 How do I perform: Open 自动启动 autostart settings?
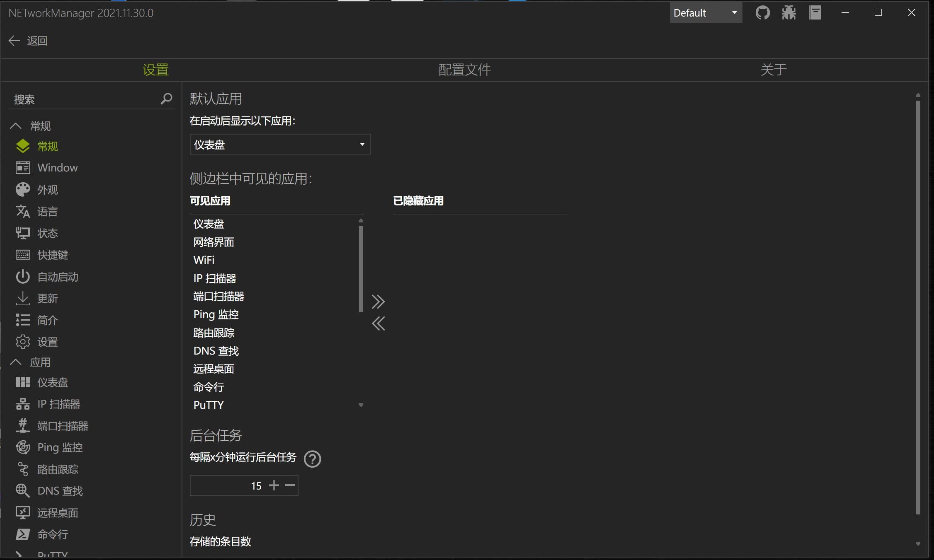(x=57, y=277)
